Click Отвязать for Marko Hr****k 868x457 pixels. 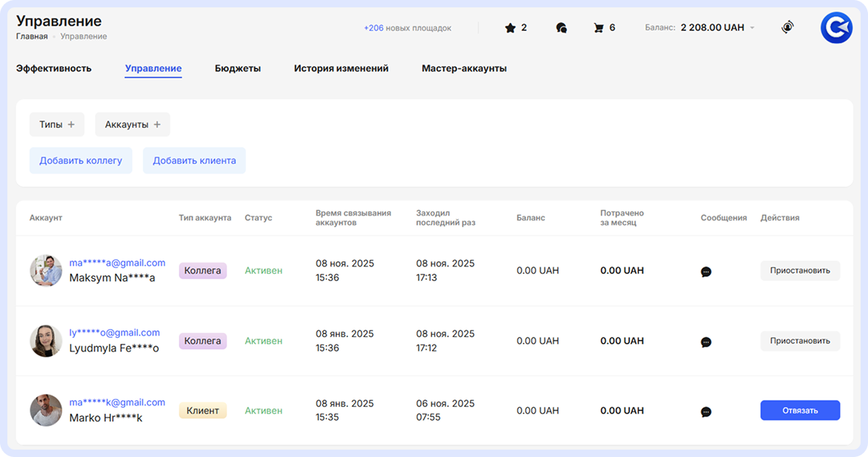[x=800, y=411]
